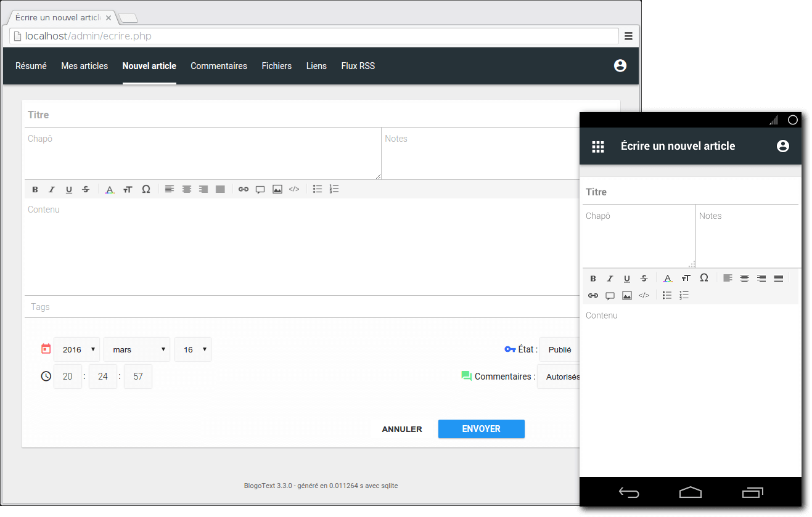Expand the day dropdown showing 16
Viewport: 812px width, 517px height.
192,349
